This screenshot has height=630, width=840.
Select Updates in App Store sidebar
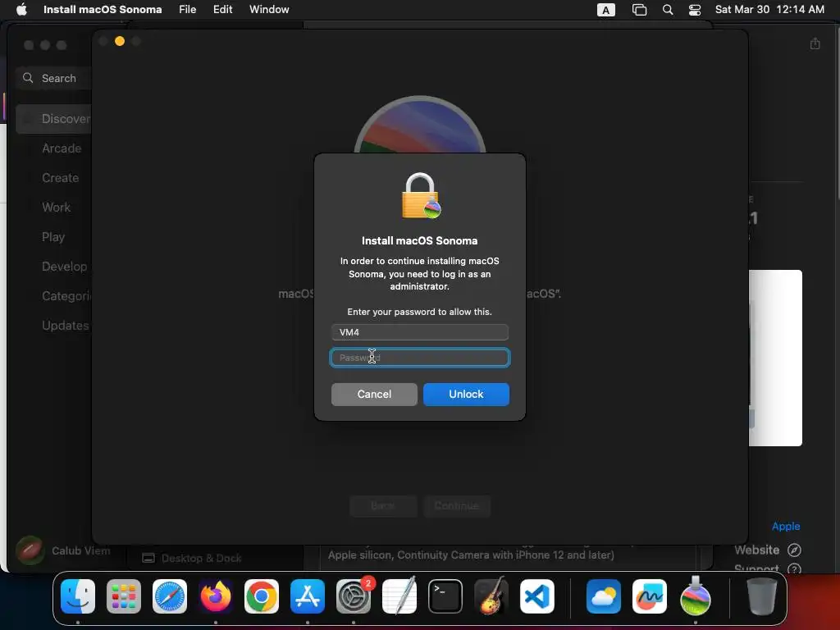click(66, 325)
